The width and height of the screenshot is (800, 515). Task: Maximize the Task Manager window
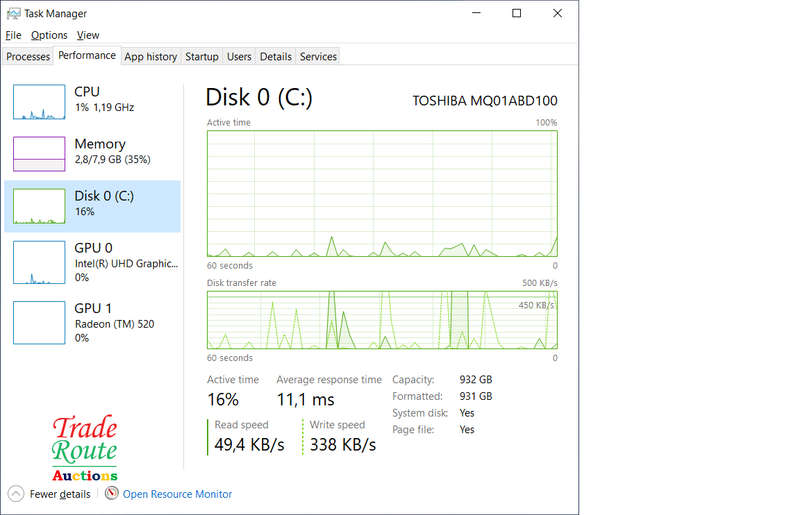516,13
